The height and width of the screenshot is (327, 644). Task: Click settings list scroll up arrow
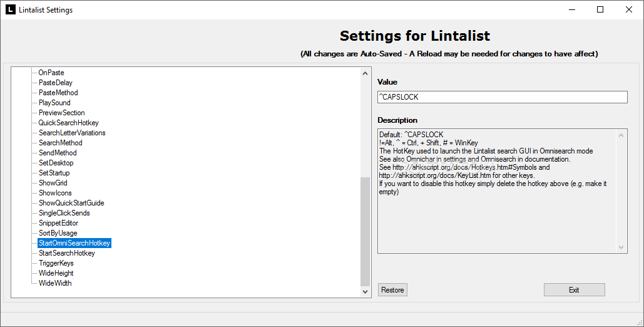point(365,73)
